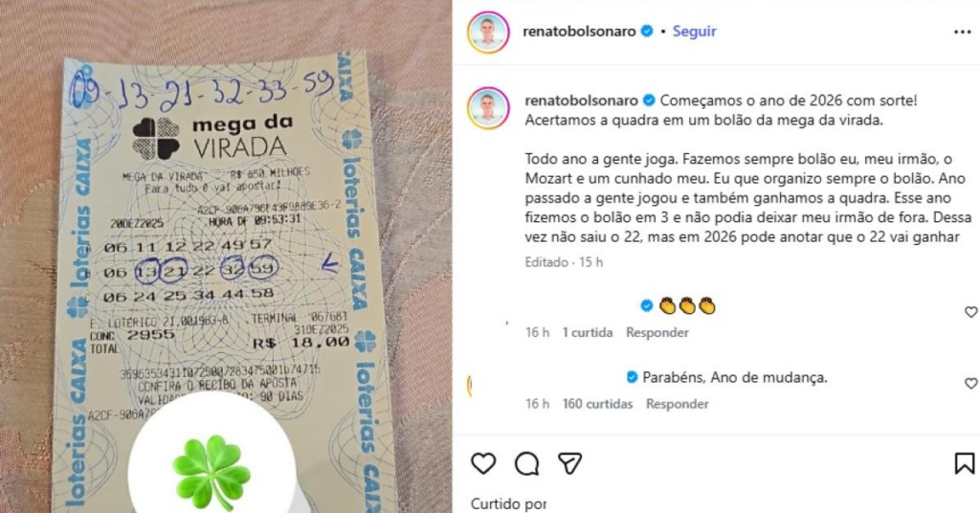Save post with bookmark icon
This screenshot has height=513, width=980.
point(965,463)
